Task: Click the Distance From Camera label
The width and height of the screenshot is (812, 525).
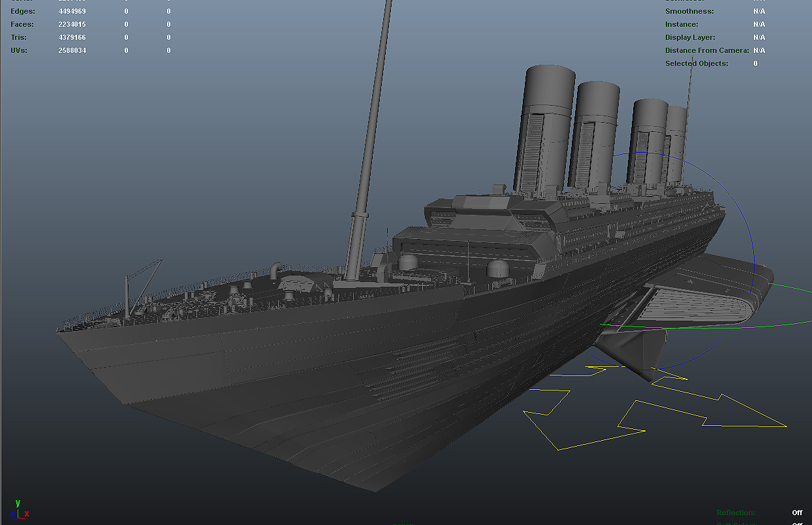Action: tap(706, 50)
